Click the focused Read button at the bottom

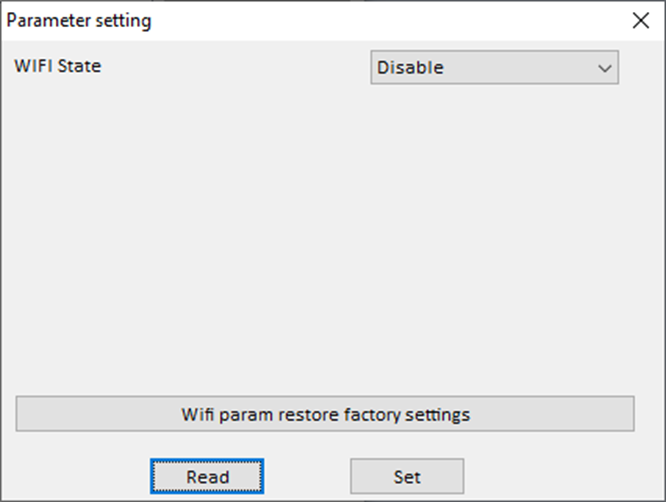pyautogui.click(x=207, y=476)
